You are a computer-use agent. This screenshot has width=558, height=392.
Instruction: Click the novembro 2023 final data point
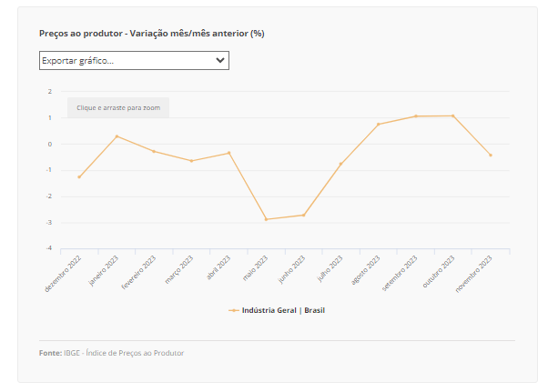tap(490, 155)
